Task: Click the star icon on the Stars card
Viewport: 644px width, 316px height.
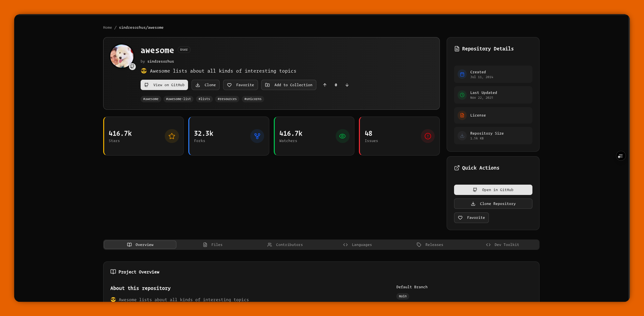Action: 172,136
